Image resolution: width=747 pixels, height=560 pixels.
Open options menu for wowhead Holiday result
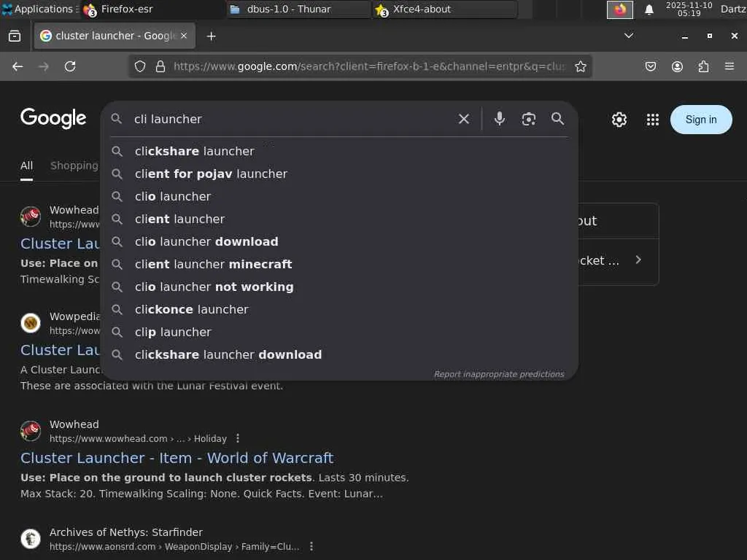[238, 438]
